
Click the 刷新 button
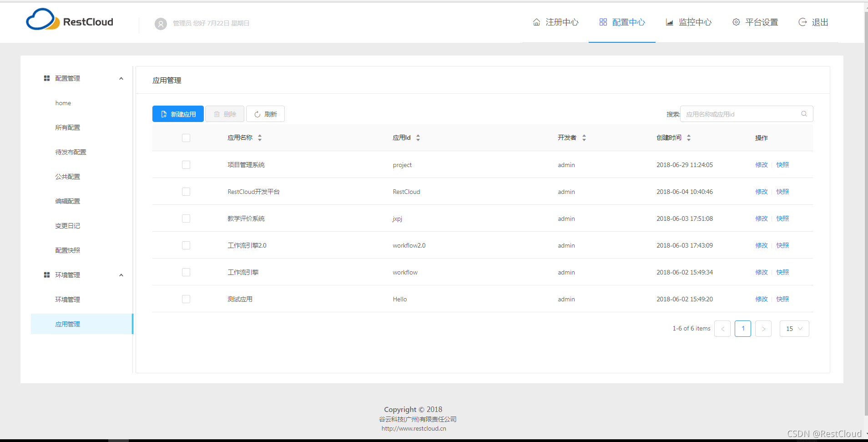(265, 114)
